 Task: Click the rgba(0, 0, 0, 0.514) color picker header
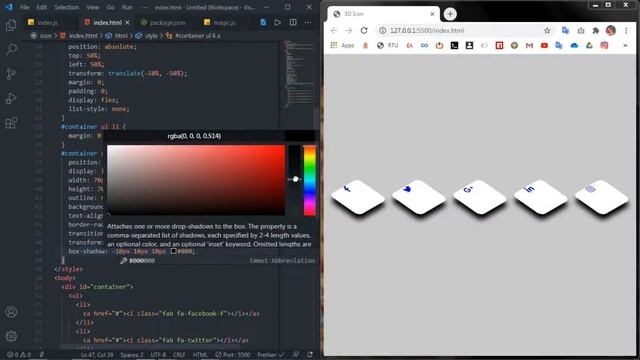[194, 136]
